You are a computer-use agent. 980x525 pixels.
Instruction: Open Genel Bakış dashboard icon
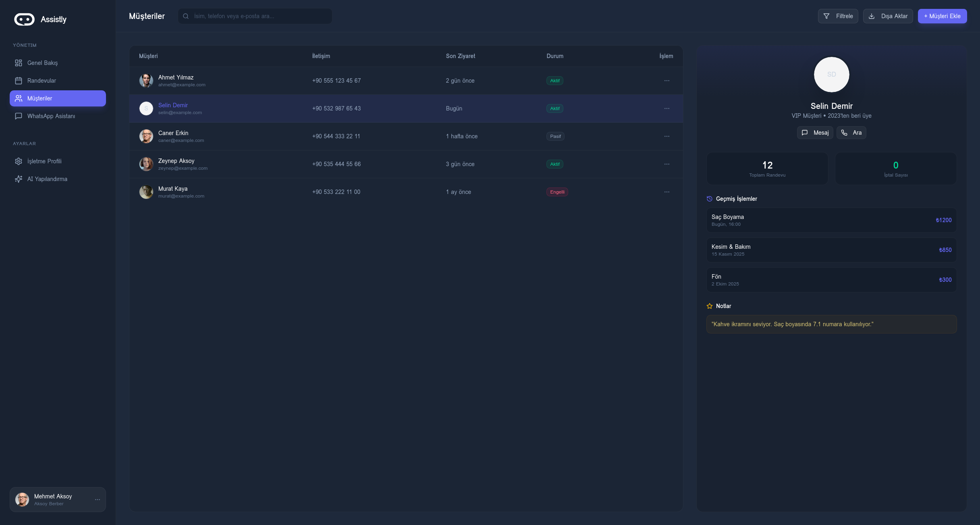tap(19, 63)
